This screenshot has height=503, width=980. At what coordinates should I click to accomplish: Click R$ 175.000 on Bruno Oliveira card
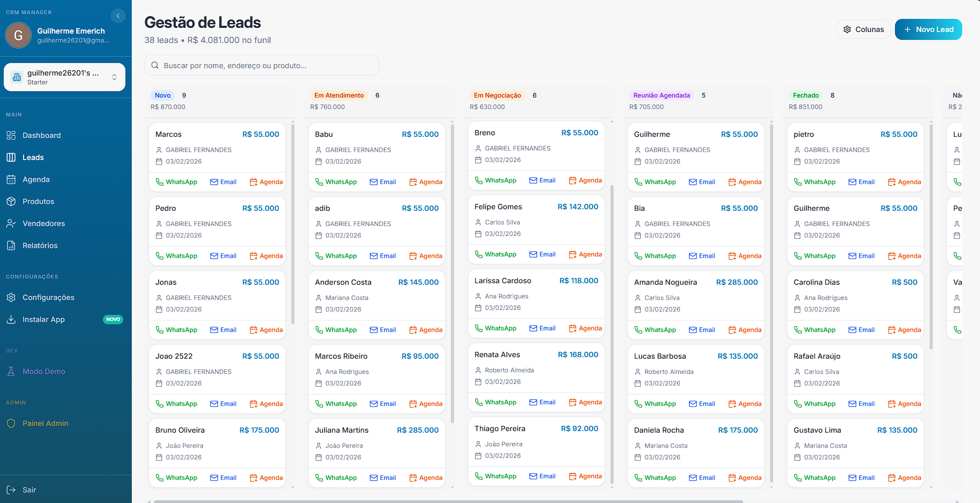tap(259, 430)
